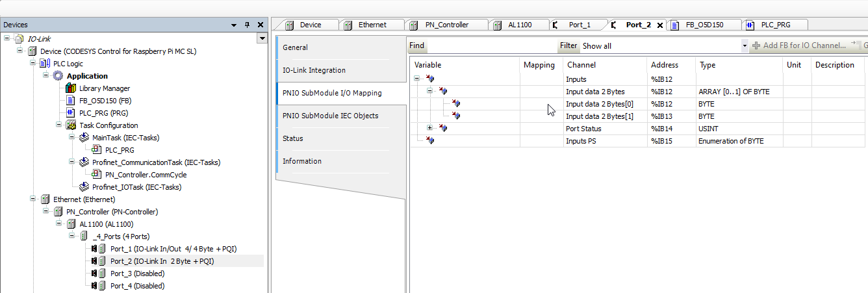868x293 pixels.
Task: Open the Devices panel options dropdown arrow
Action: pyautogui.click(x=235, y=25)
